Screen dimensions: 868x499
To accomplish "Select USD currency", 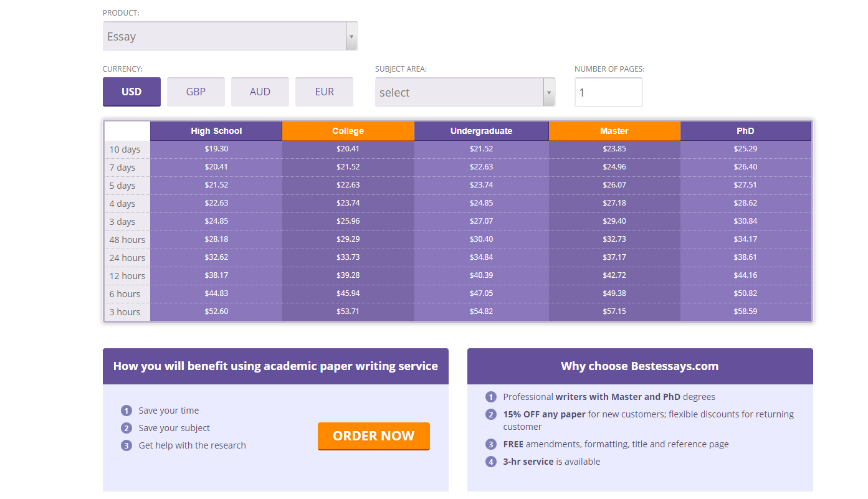I will click(x=131, y=92).
